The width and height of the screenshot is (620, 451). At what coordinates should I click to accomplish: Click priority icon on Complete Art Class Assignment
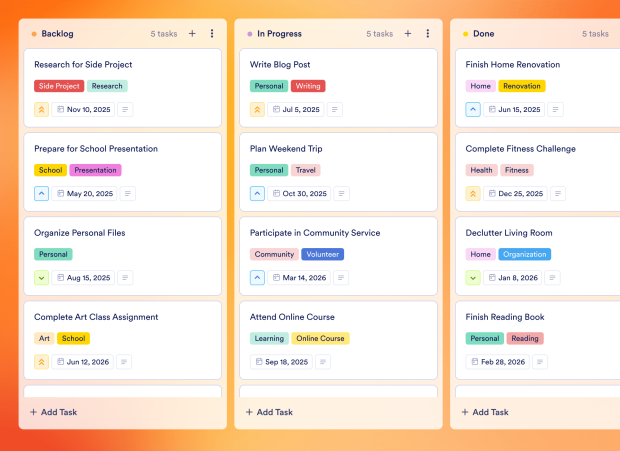(42, 362)
